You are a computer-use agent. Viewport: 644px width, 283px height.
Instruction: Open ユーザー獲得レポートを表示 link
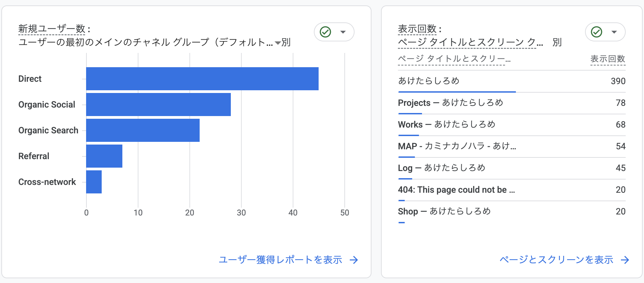click(280, 260)
